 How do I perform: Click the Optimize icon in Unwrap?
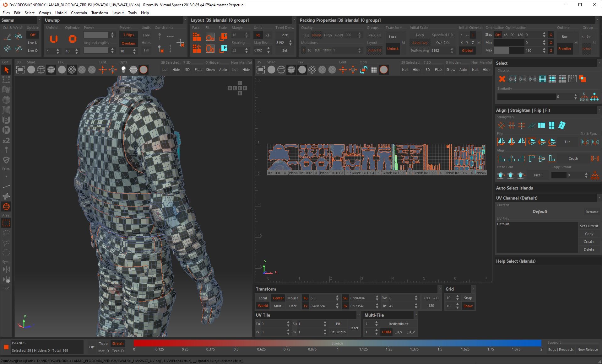pos(73,39)
